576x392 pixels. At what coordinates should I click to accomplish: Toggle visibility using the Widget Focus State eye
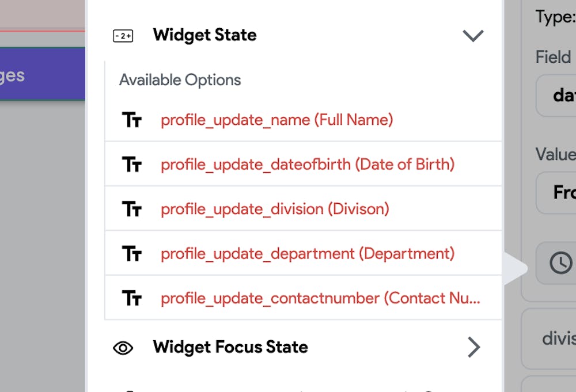[123, 347]
